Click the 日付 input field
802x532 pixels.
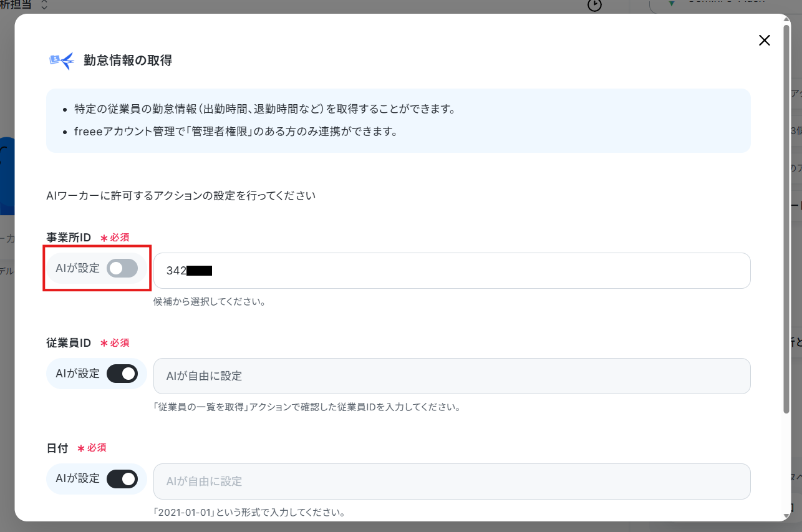click(x=452, y=481)
